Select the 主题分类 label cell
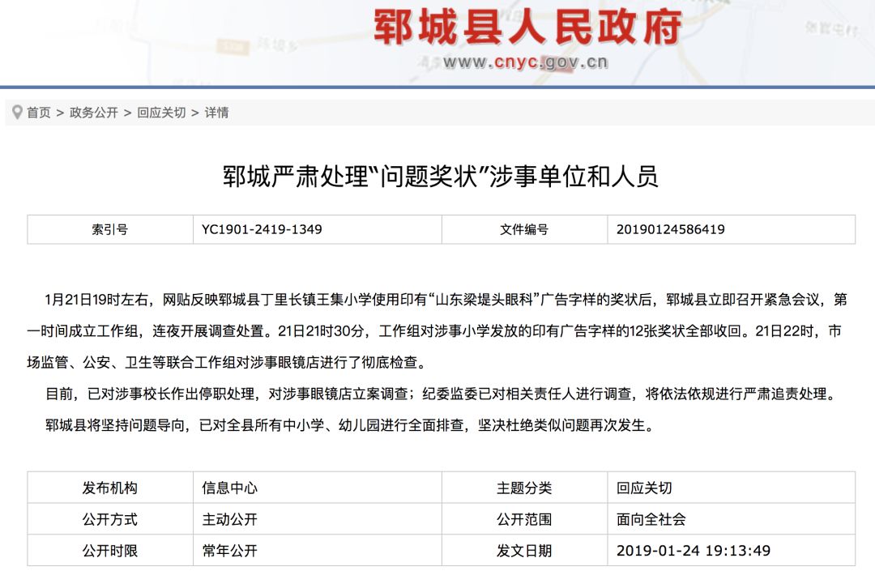The image size is (875, 588). tap(524, 488)
